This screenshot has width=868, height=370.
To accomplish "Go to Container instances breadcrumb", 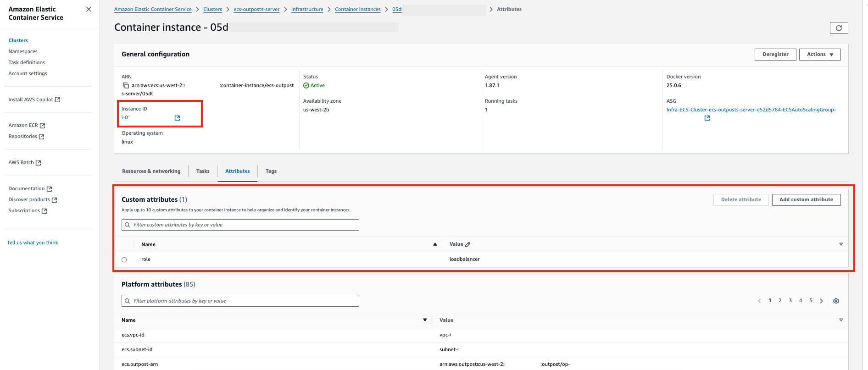I will point(358,9).
